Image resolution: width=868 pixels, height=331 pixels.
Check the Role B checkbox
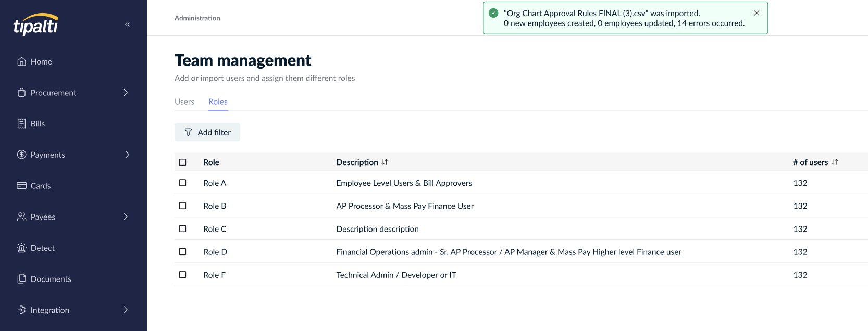pyautogui.click(x=183, y=206)
